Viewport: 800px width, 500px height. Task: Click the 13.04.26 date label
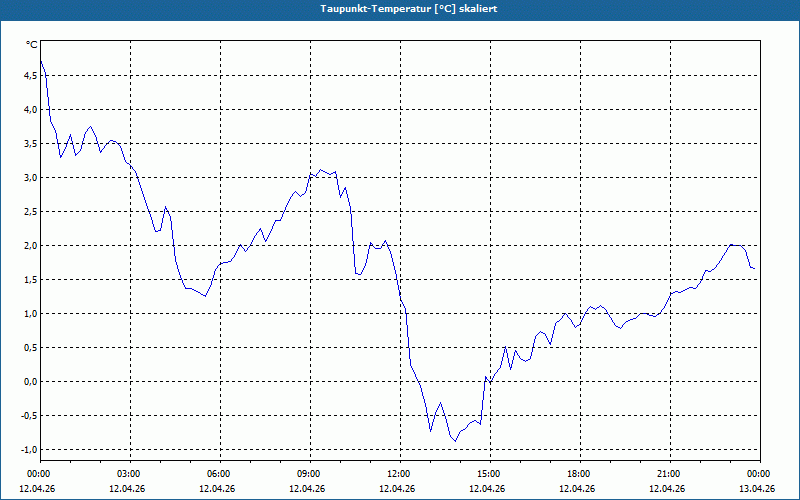coord(757,488)
